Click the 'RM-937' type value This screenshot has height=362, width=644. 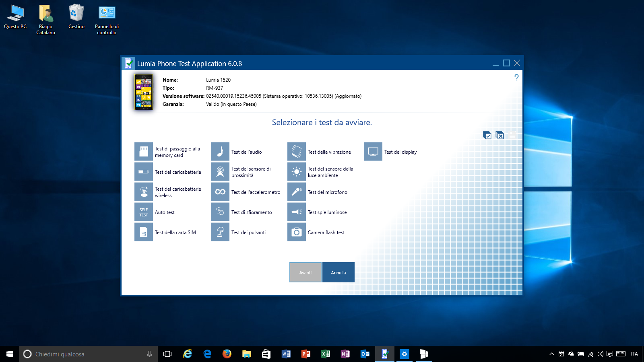[215, 88]
